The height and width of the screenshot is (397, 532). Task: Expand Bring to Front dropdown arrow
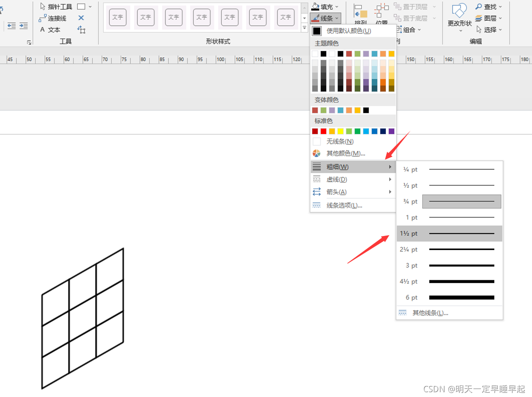pyautogui.click(x=435, y=7)
